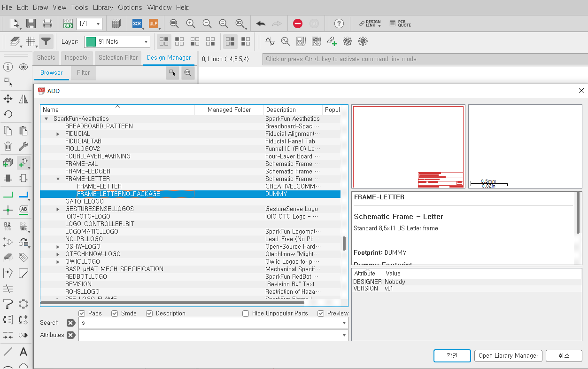The image size is (588, 369).
Task: Click the red stop command icon
Action: point(298,24)
